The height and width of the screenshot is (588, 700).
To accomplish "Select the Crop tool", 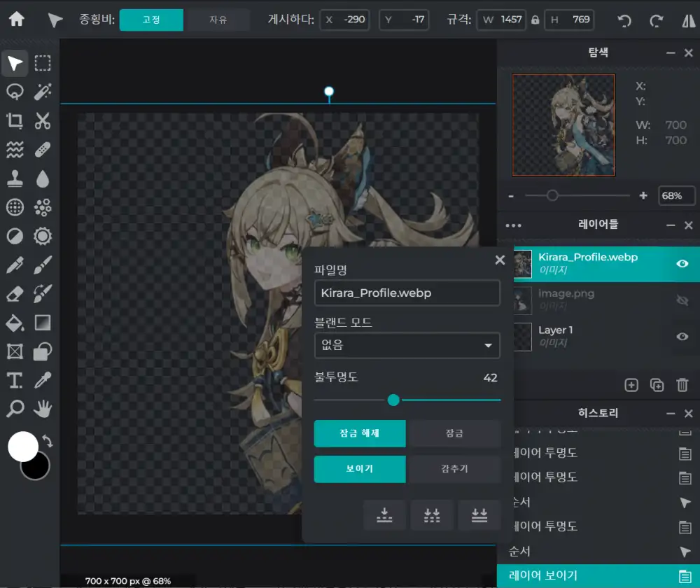I will [x=15, y=121].
